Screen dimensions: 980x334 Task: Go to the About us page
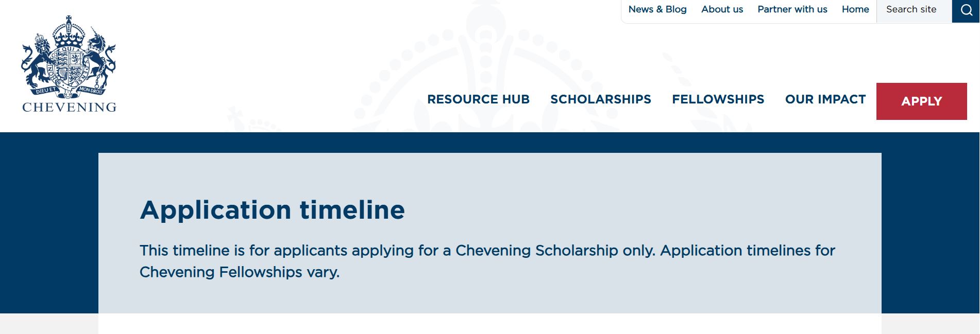(722, 9)
